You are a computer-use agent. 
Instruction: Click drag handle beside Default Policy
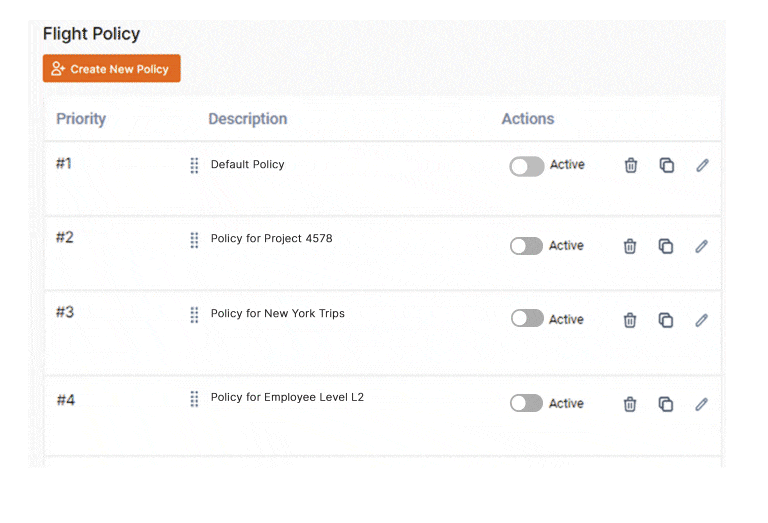194,166
